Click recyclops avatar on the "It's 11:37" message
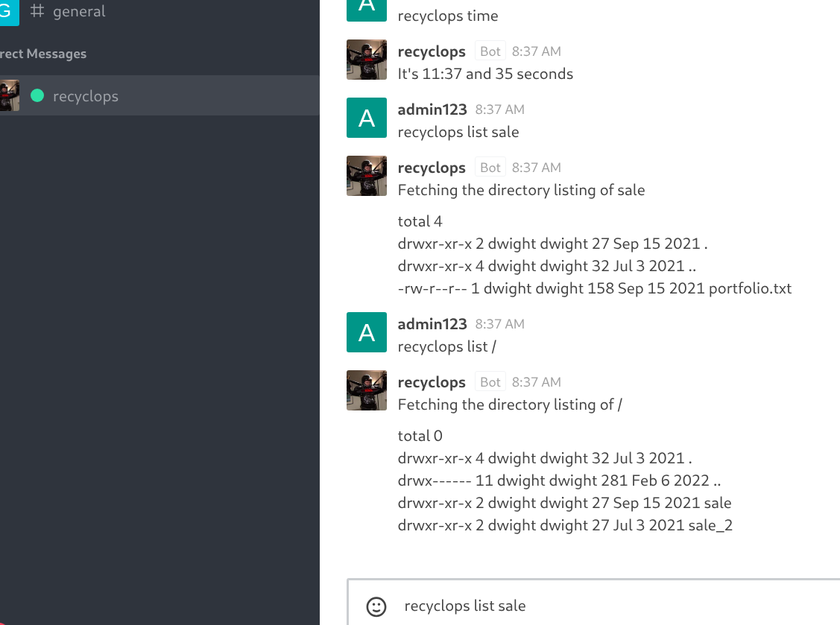The height and width of the screenshot is (625, 840). 367,60
